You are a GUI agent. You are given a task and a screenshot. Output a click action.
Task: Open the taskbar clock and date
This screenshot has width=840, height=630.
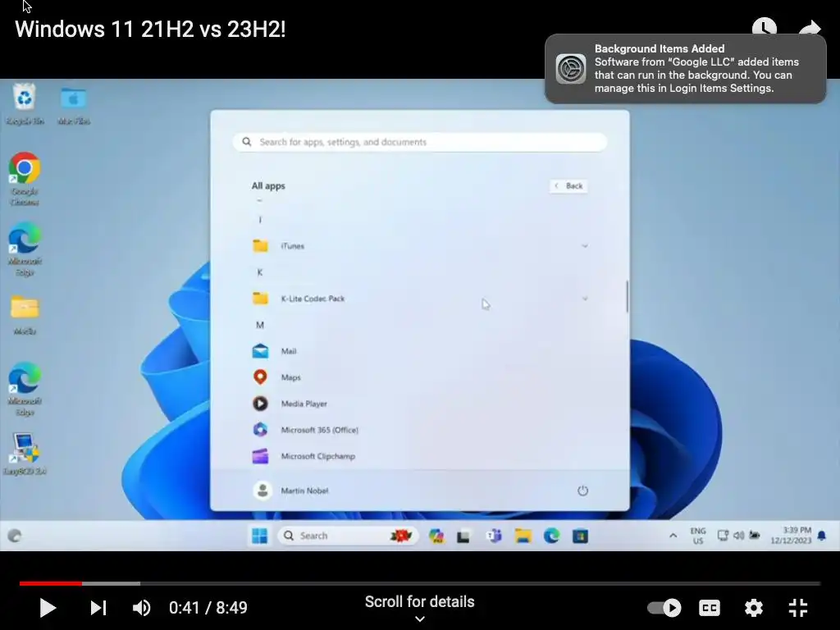[791, 536]
